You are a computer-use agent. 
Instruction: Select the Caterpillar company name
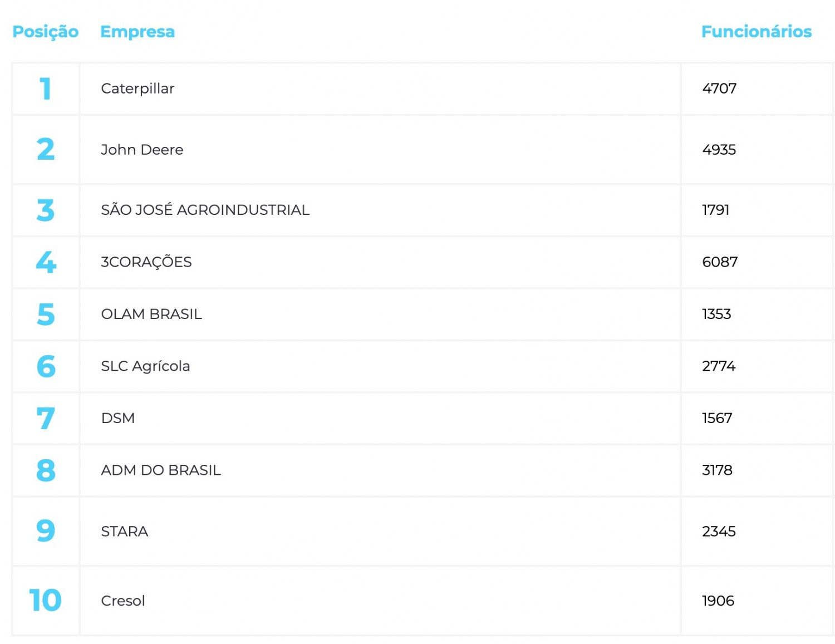click(137, 89)
